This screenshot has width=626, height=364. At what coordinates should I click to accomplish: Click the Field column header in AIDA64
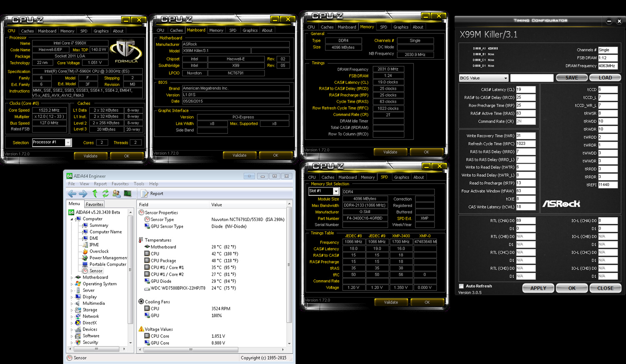point(173,205)
